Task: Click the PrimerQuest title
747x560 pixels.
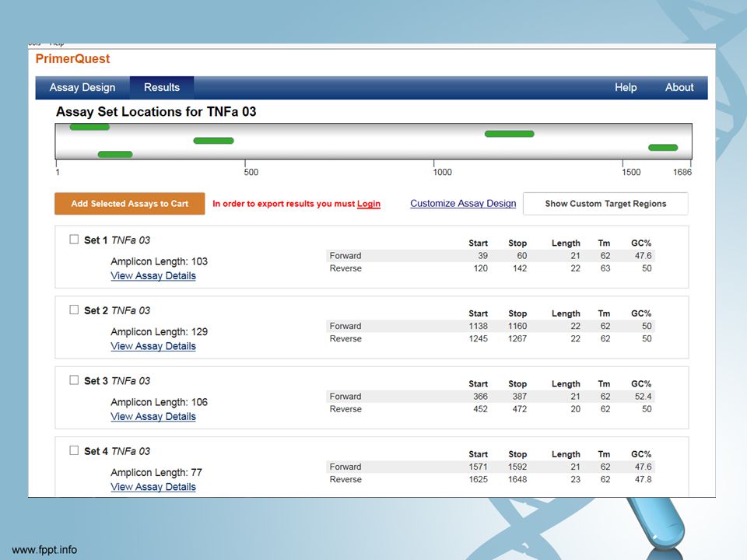Action: pos(73,58)
